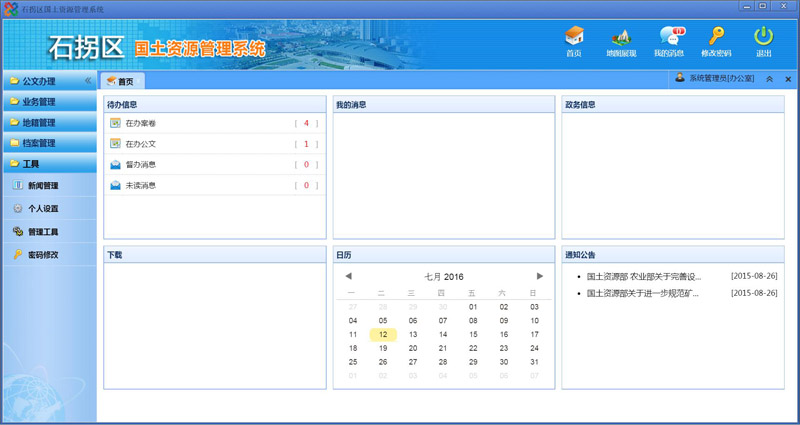Image resolution: width=800 pixels, height=425 pixels.
Task: Click the 新闻管理 sidebar icon
Action: 18,186
